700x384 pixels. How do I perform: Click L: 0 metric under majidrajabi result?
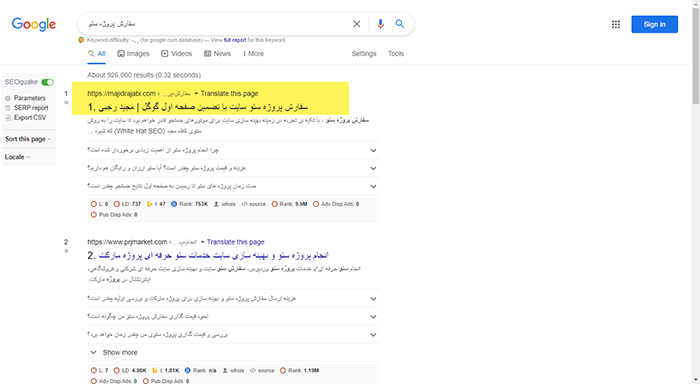point(100,204)
